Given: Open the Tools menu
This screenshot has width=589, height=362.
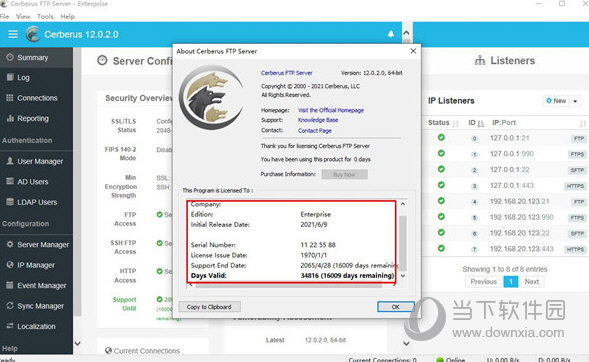Looking at the screenshot, I should coord(45,17).
